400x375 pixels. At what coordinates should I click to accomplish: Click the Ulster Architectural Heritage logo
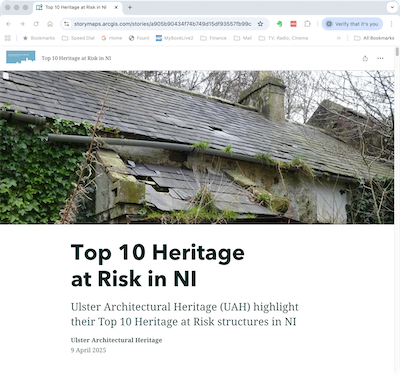pyautogui.click(x=21, y=57)
